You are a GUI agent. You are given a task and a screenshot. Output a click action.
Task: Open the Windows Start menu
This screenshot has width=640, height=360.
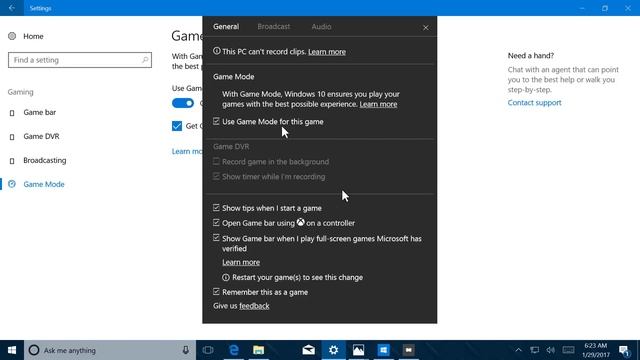click(12, 350)
